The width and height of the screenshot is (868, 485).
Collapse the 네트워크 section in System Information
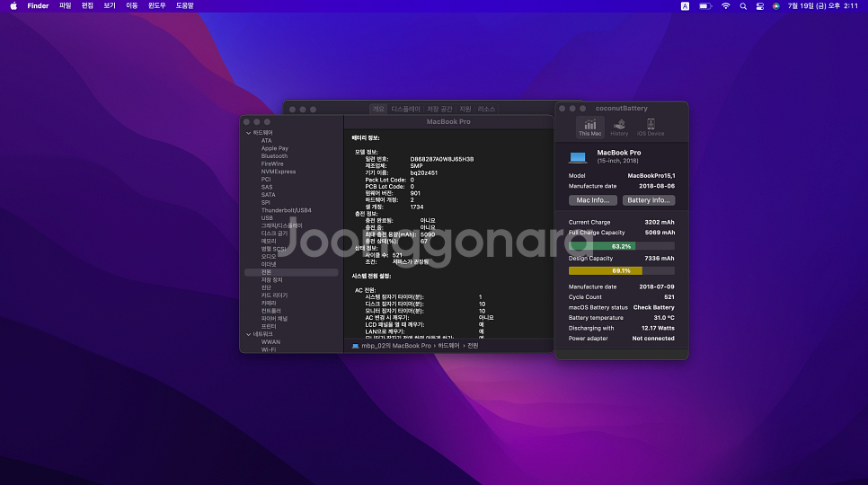pyautogui.click(x=249, y=334)
